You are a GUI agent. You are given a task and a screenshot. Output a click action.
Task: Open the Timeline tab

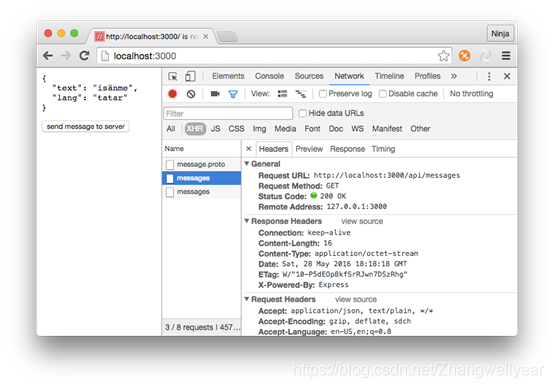389,76
